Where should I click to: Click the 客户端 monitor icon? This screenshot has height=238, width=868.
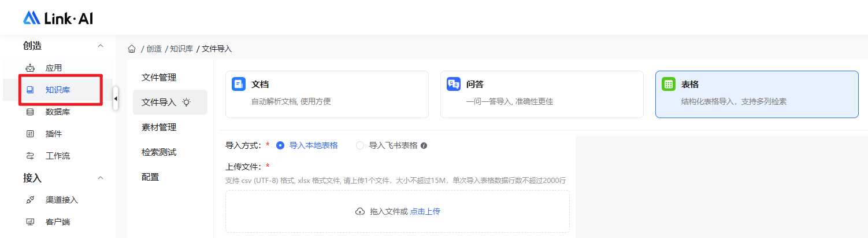point(31,222)
